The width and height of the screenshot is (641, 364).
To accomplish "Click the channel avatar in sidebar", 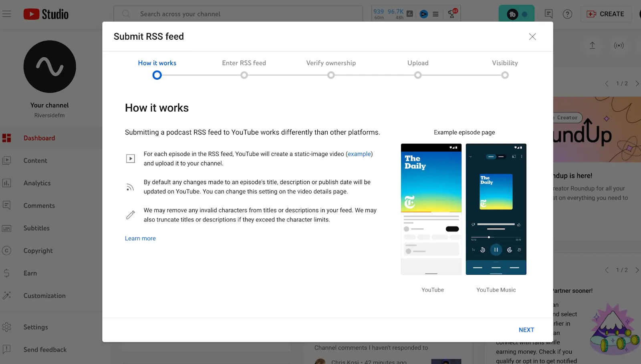I will [50, 66].
